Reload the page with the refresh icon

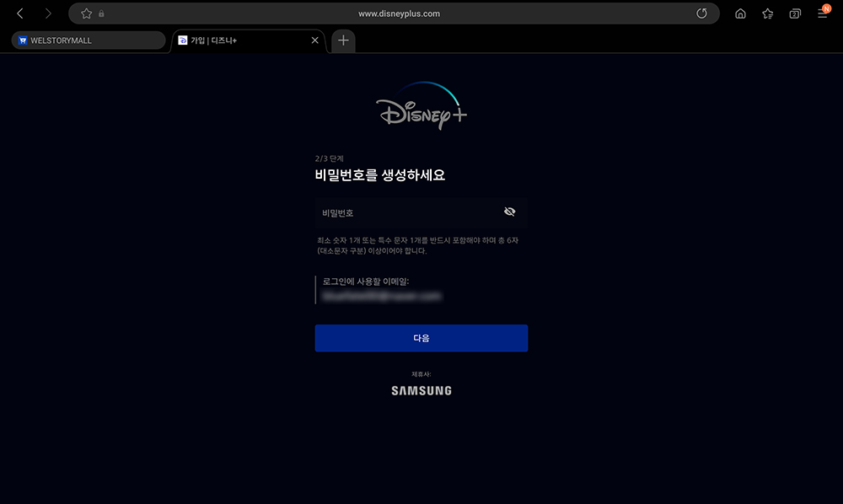(701, 13)
